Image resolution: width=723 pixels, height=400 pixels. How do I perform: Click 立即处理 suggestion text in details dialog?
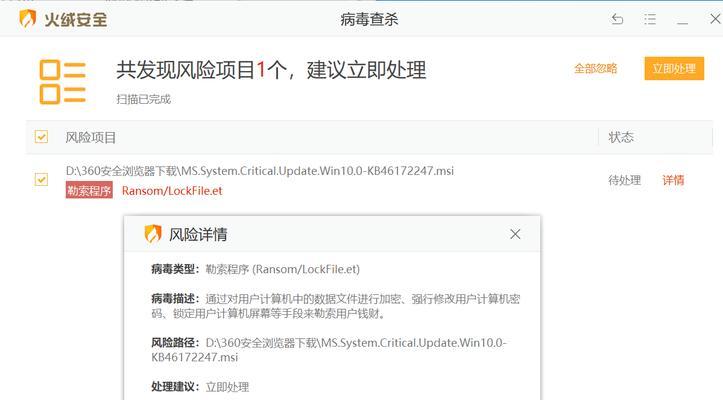pos(227,387)
